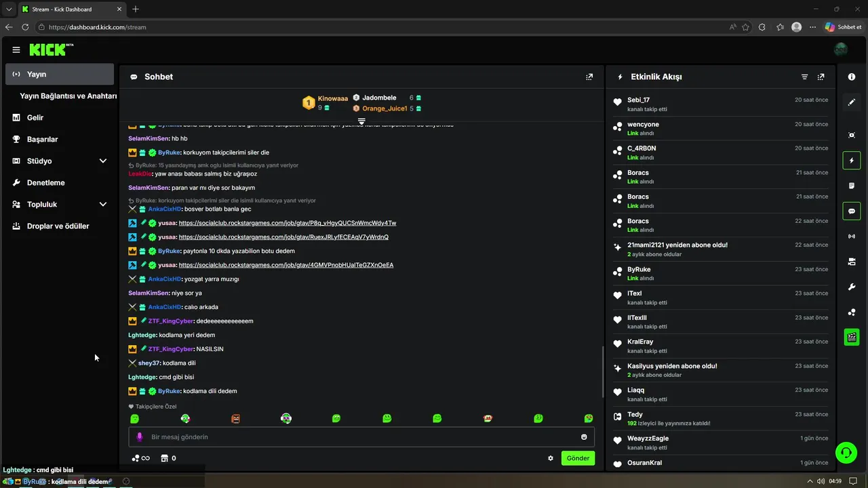Click username shey37 in chat
This screenshot has height=488, width=868.
149,363
